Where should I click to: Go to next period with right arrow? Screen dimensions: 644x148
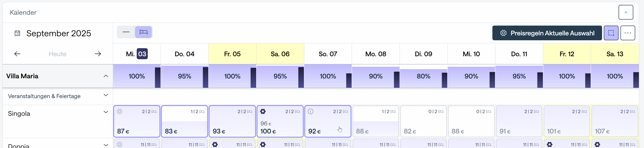98,54
